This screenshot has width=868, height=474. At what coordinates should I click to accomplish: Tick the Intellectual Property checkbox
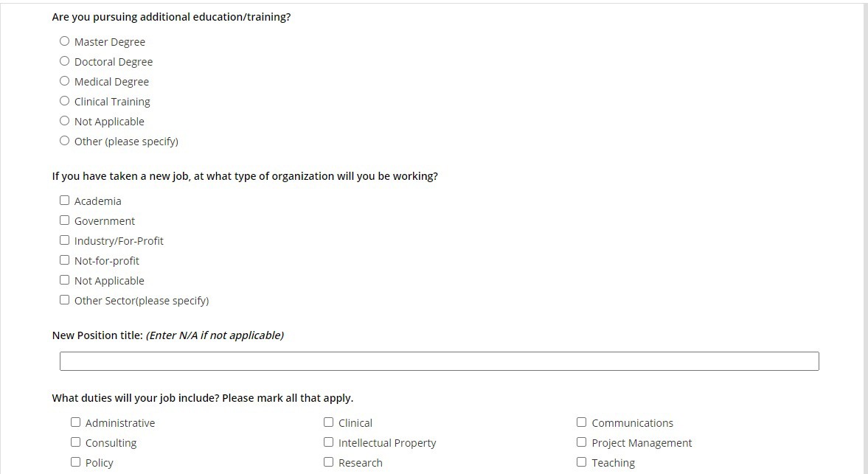click(329, 442)
